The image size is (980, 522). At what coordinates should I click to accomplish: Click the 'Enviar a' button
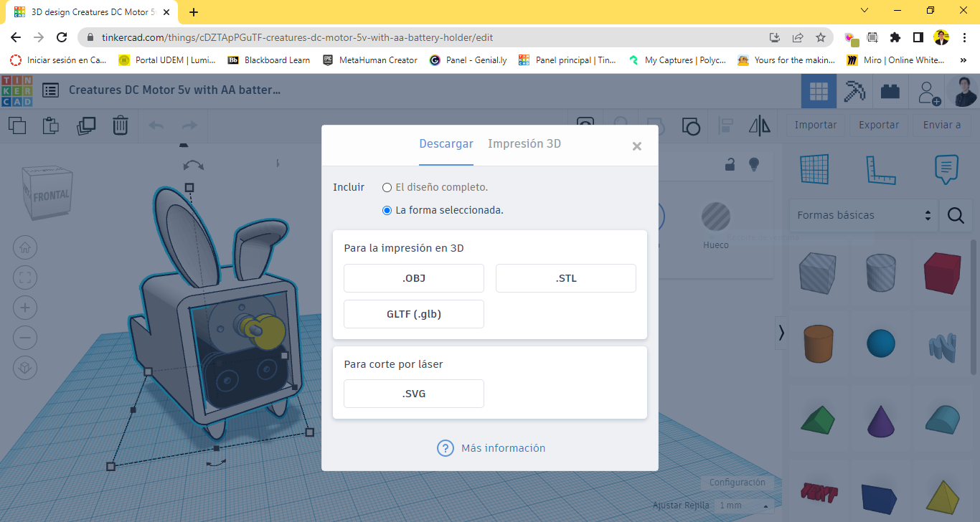click(942, 125)
